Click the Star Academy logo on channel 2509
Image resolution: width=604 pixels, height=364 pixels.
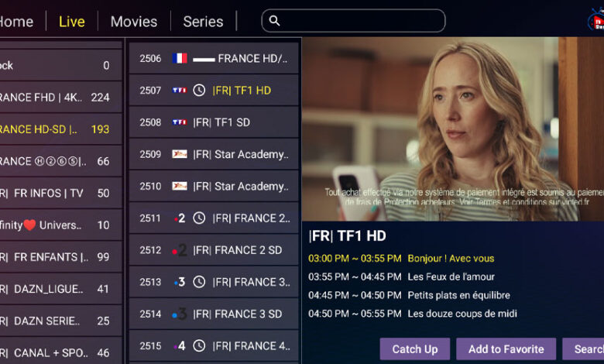(180, 154)
